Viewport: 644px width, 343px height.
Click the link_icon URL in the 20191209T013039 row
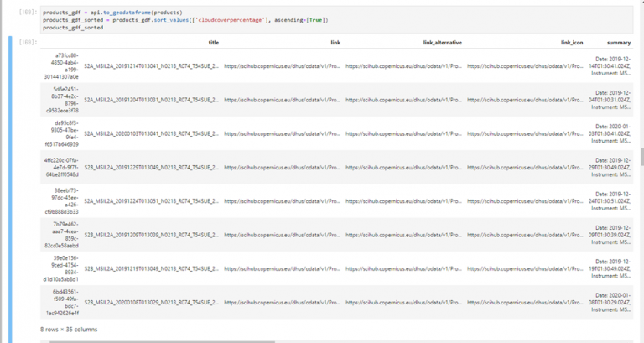(x=525, y=235)
